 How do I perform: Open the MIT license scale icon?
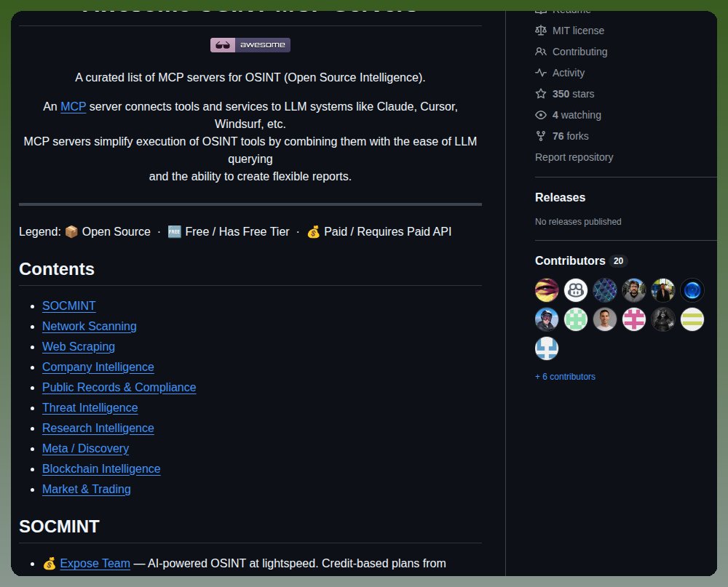point(540,31)
